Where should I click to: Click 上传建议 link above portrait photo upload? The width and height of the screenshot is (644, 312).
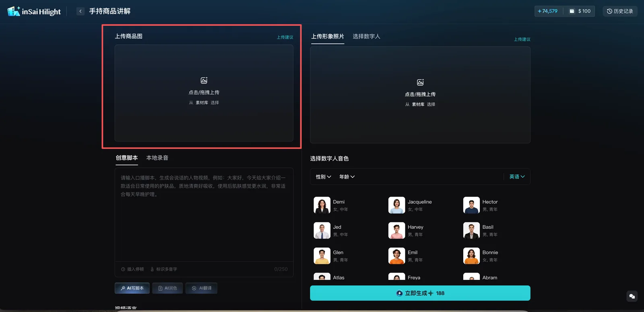coord(522,39)
